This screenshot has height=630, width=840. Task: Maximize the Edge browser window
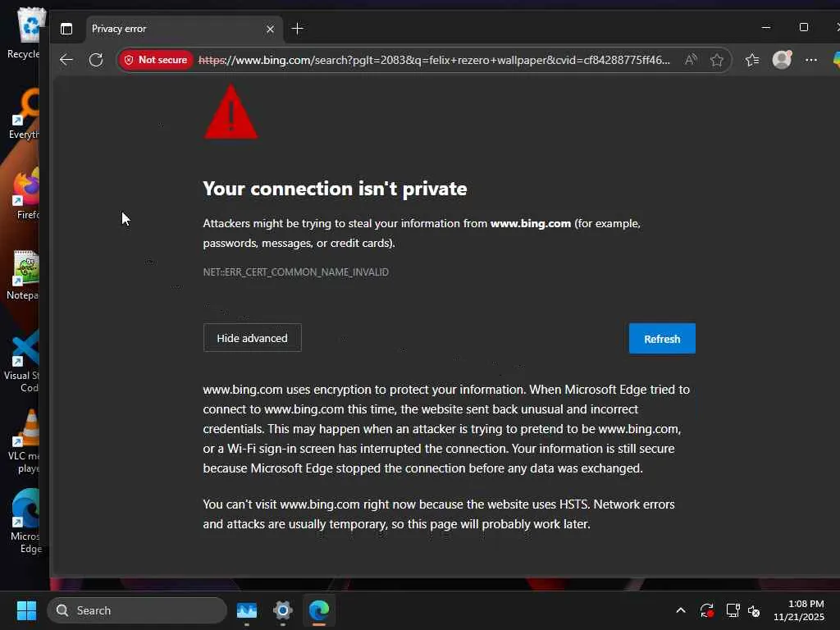click(x=804, y=27)
